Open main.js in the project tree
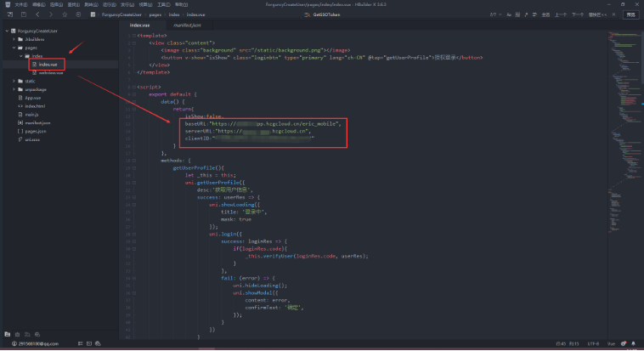The width and height of the screenshot is (644, 351). point(31,114)
